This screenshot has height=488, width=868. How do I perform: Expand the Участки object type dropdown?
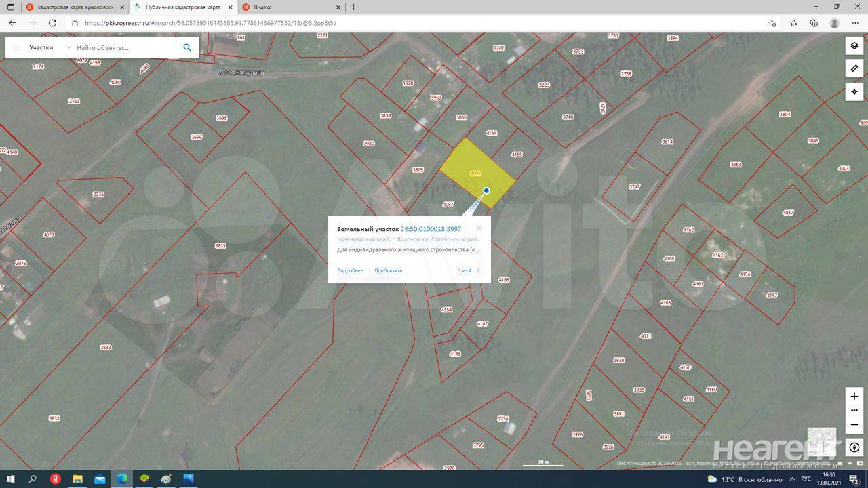68,47
